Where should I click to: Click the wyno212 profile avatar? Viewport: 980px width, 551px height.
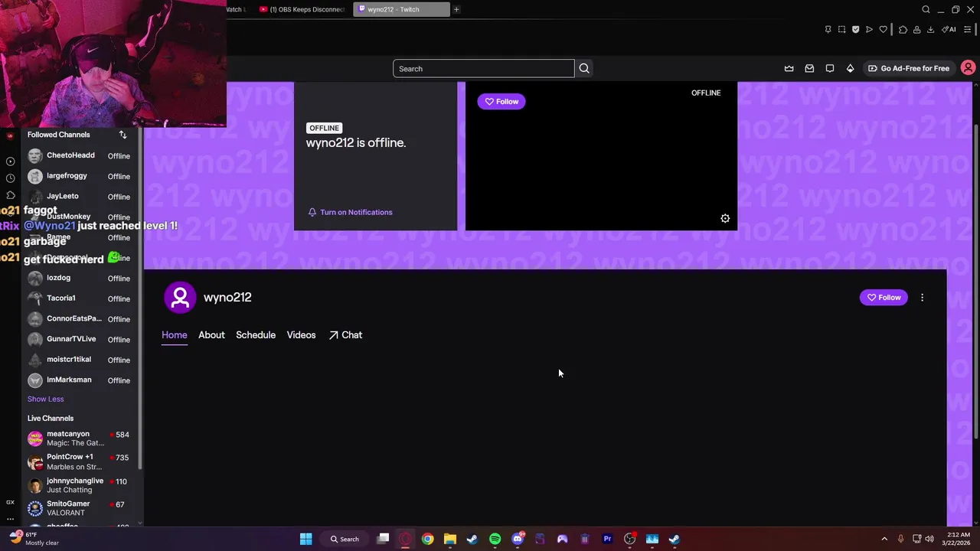(x=180, y=298)
